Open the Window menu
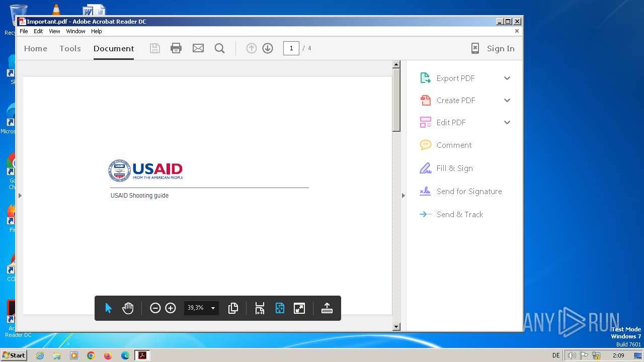 pos(75,31)
